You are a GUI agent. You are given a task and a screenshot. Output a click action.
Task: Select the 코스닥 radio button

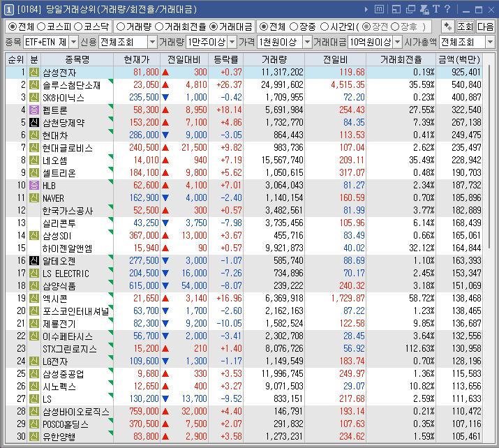tap(78, 27)
